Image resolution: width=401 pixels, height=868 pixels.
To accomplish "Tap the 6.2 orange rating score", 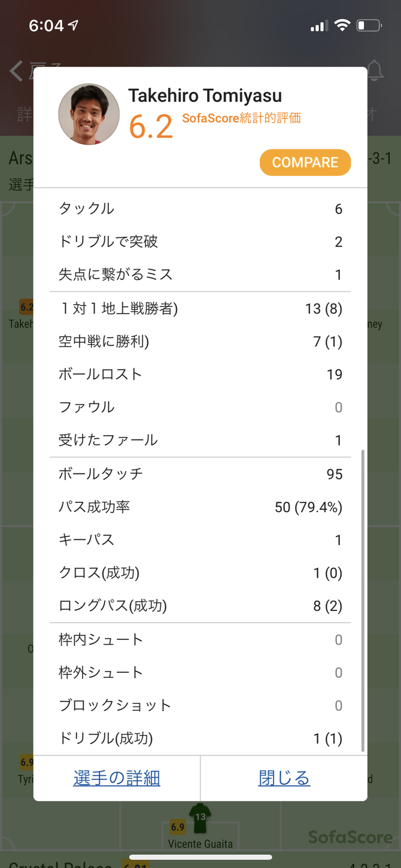I will (151, 126).
